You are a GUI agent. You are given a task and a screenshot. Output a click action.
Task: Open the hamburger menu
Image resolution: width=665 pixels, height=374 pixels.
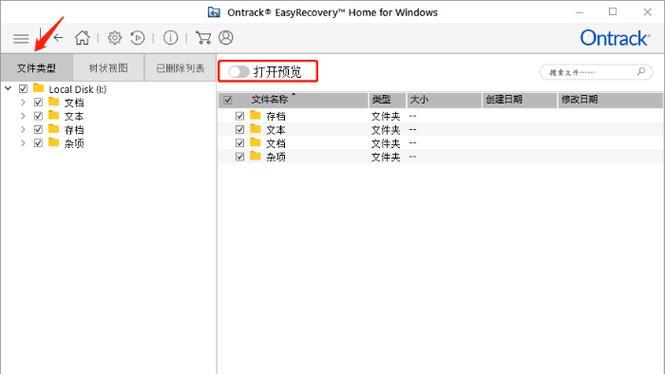[21, 39]
